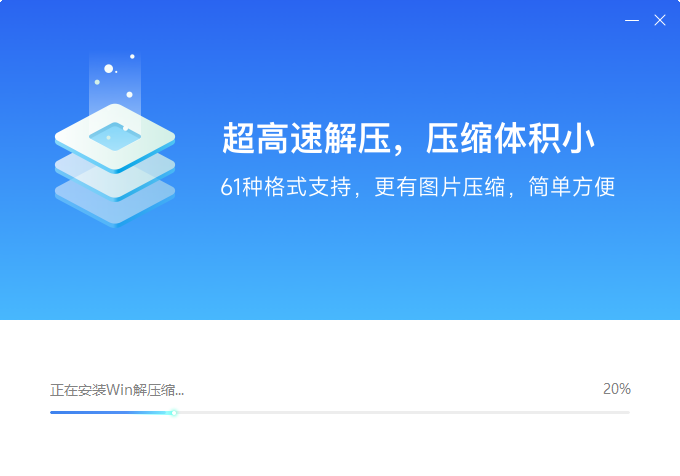680x476 pixels.
Task: Click the 更有图片压缩 subtitle phrase
Action: coord(440,187)
